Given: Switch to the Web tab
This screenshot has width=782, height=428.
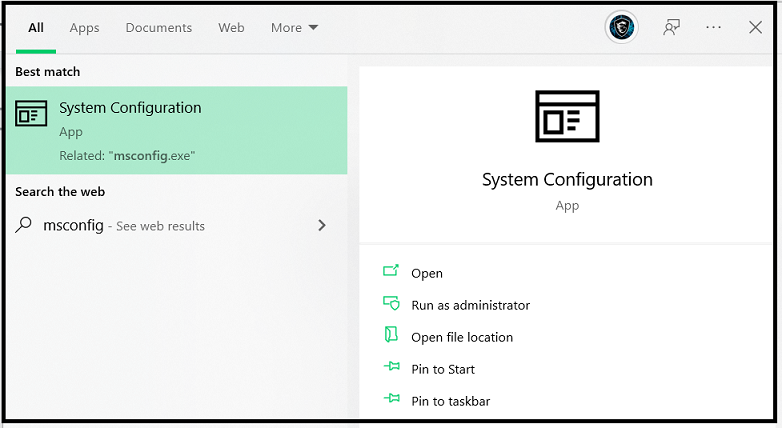Looking at the screenshot, I should point(231,28).
